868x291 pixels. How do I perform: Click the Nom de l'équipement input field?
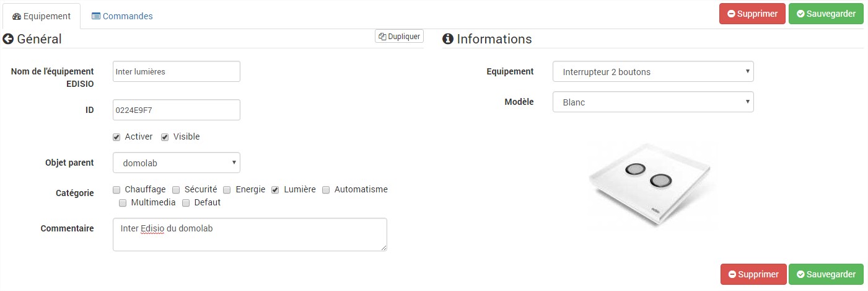(177, 71)
